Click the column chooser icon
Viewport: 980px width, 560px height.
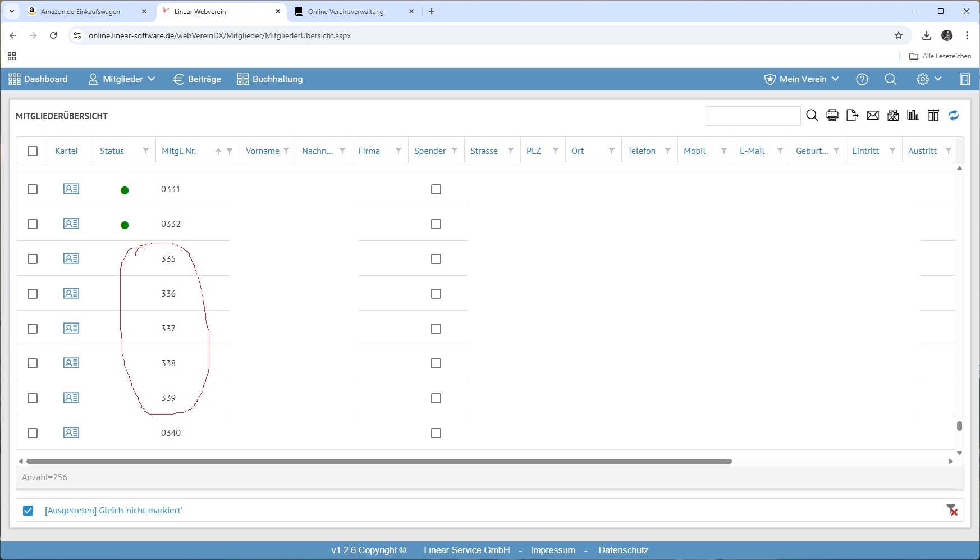tap(933, 116)
